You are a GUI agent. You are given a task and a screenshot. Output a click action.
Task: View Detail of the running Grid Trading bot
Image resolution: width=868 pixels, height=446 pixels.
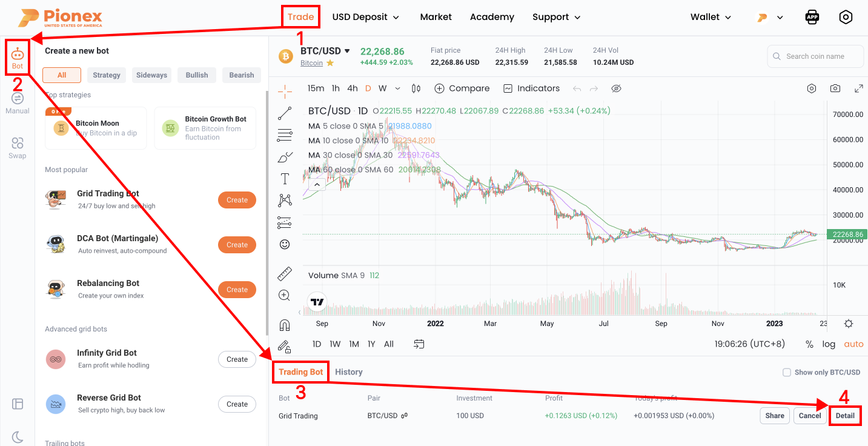(x=845, y=416)
